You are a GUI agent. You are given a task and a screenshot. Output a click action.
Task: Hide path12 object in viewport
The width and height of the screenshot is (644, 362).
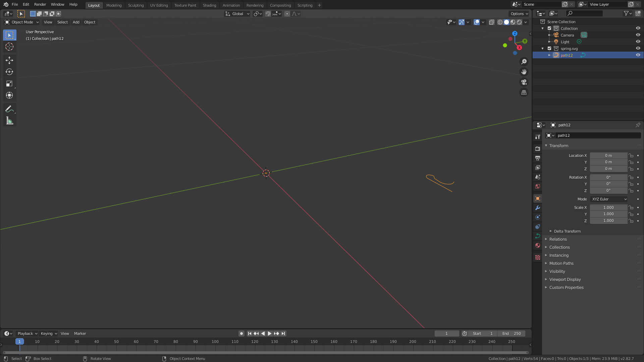(x=638, y=55)
